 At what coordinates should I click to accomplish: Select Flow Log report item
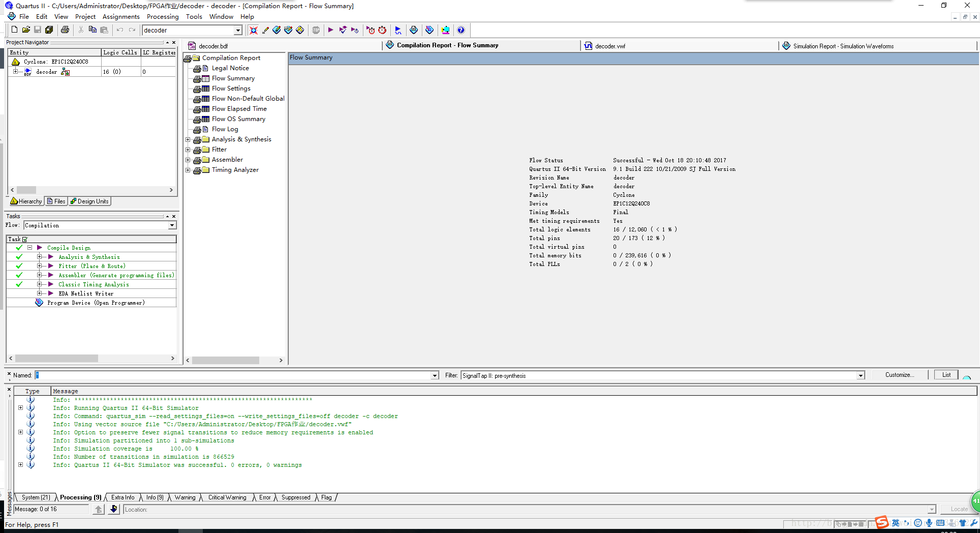click(225, 129)
